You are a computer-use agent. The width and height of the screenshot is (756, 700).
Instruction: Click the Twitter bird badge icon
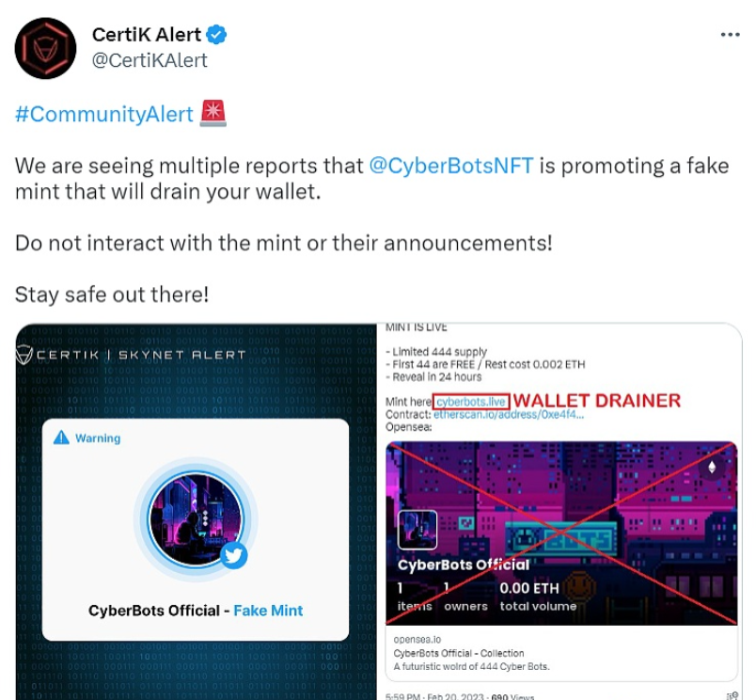point(234,556)
